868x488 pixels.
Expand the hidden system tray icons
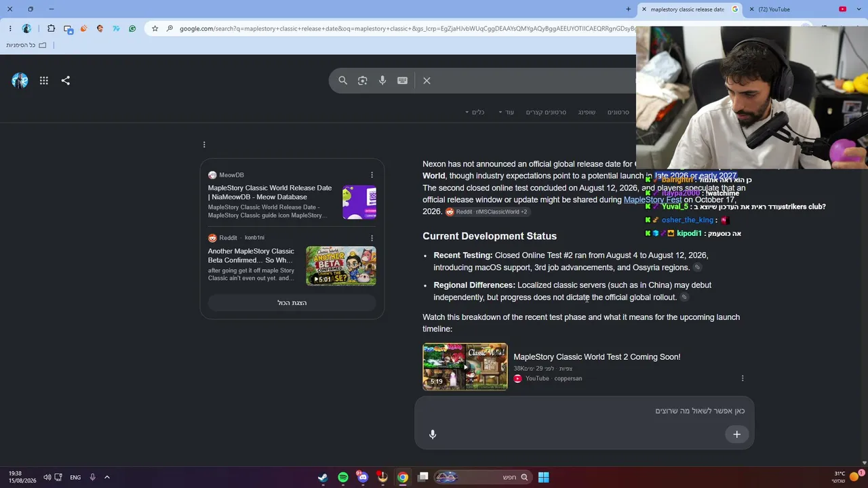106,477
